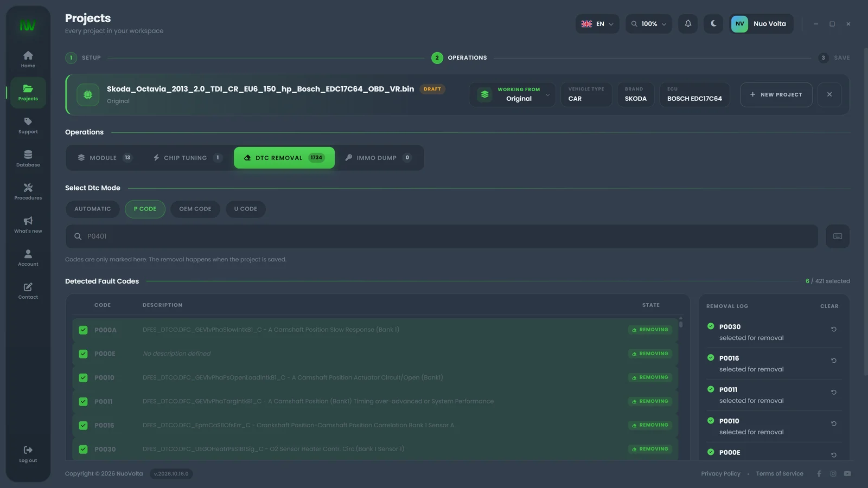Image resolution: width=868 pixels, height=488 pixels.
Task: Switch to the Immo Dump tab
Action: (x=378, y=158)
